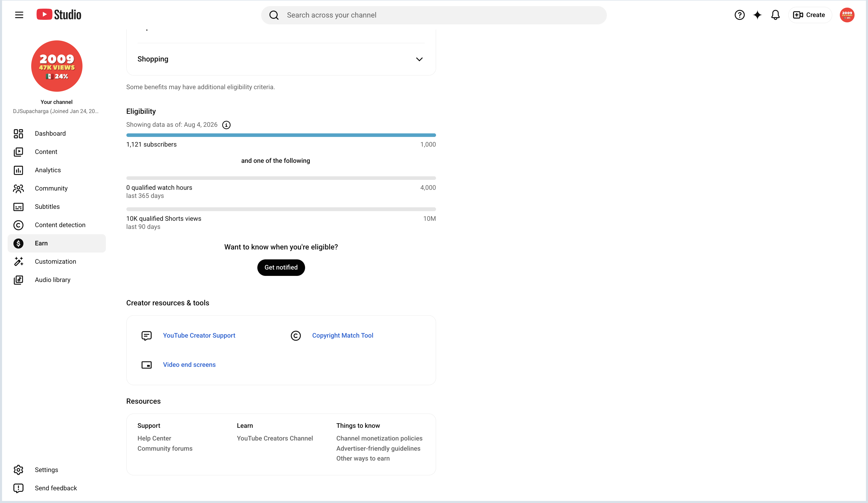Image resolution: width=868 pixels, height=503 pixels.
Task: Focus the Search across your channel field
Action: (x=434, y=15)
